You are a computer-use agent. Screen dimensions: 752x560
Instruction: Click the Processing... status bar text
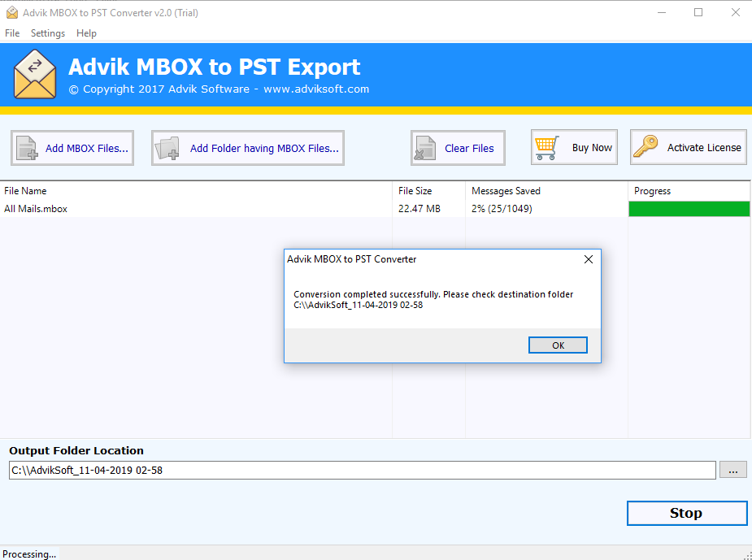(29, 554)
